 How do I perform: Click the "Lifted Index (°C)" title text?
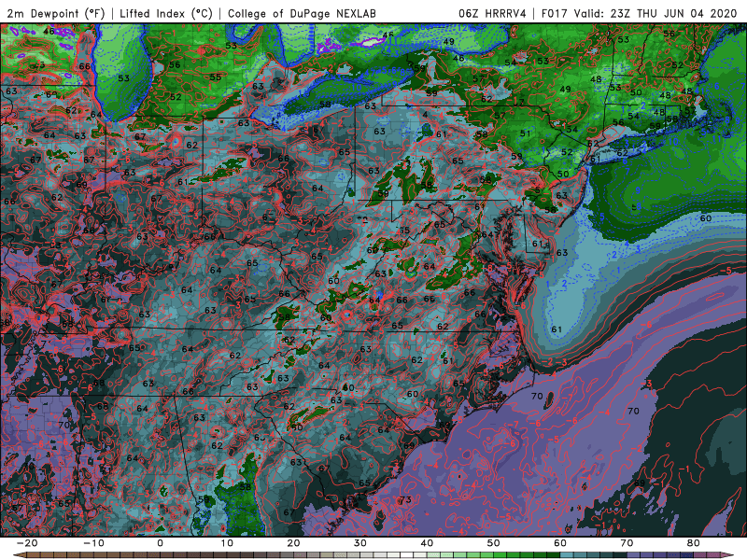[166, 13]
